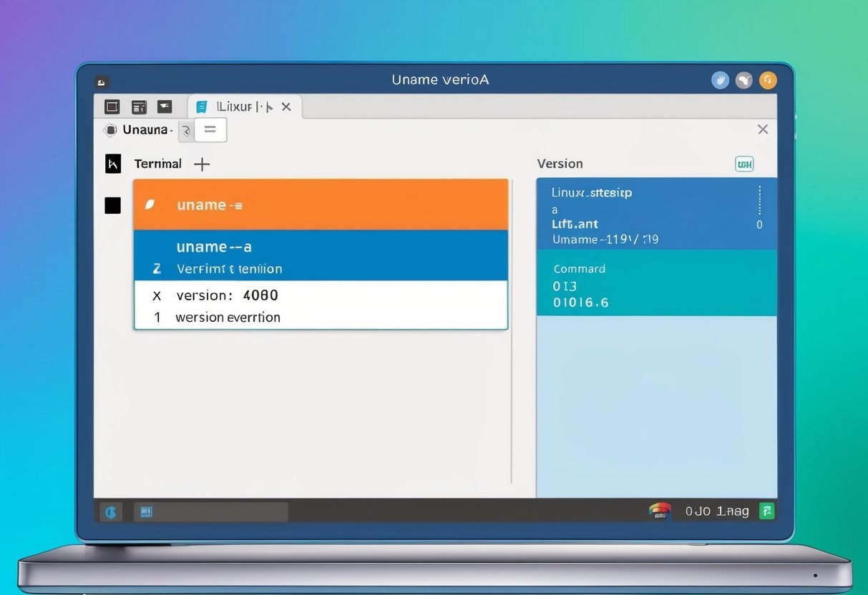Select the radio button beside Unauna
The width and height of the screenshot is (868, 595).
coord(111,129)
